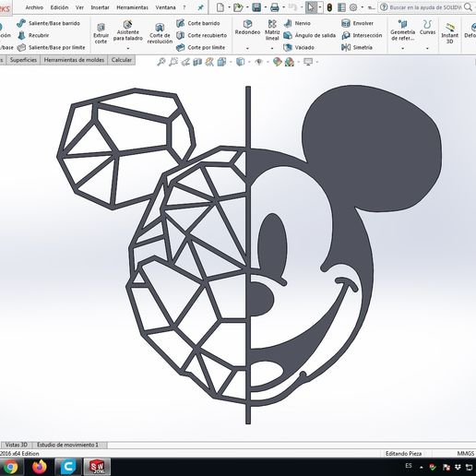This screenshot has height=476, width=476.
Task: Click the Zoom to fit icon
Action: pyautogui.click(x=161, y=62)
